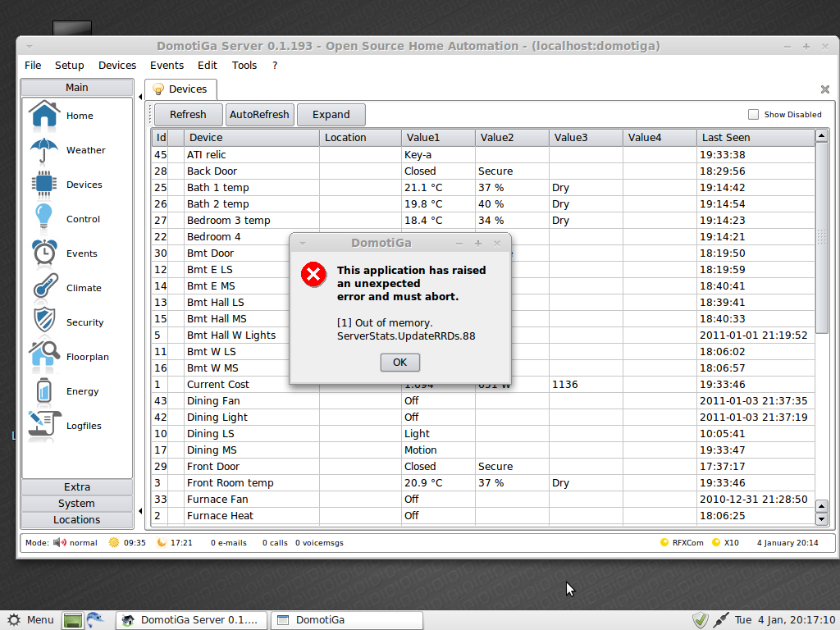The image size is (840, 630).
Task: Open the Climate thermometer icon
Action: click(x=45, y=287)
